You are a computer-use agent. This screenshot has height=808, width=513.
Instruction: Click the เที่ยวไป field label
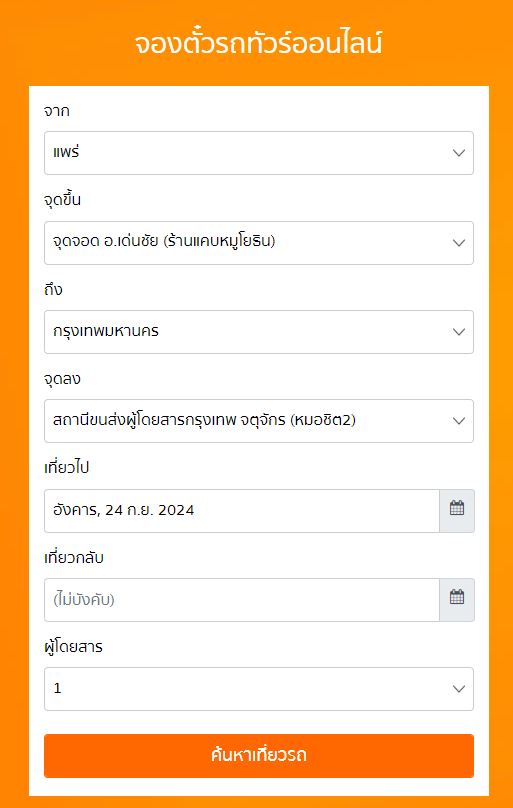66,468
